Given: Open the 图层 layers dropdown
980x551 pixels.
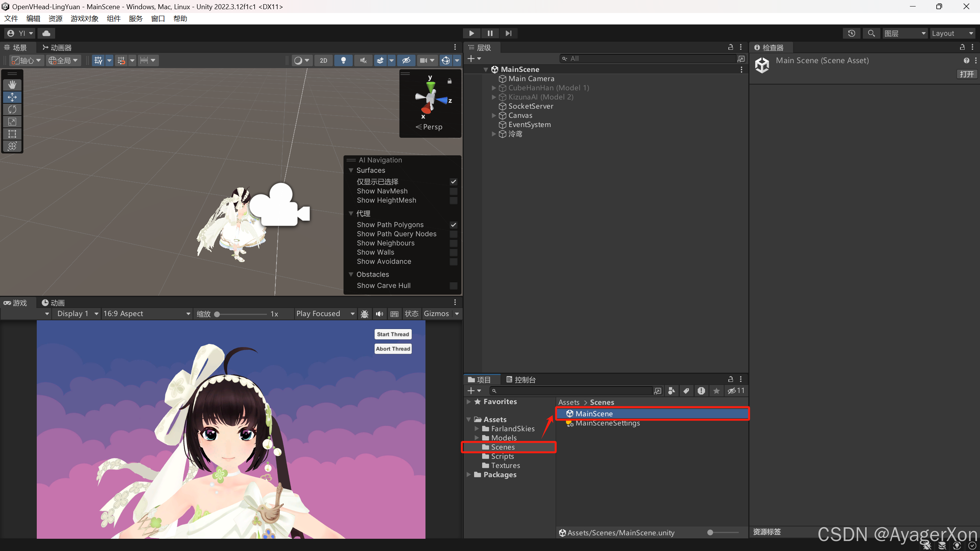Looking at the screenshot, I should pos(905,33).
